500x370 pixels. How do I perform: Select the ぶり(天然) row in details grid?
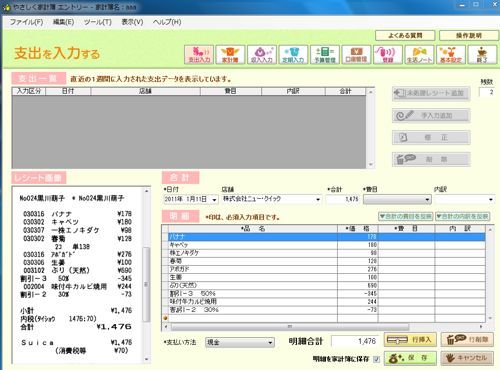327,285
